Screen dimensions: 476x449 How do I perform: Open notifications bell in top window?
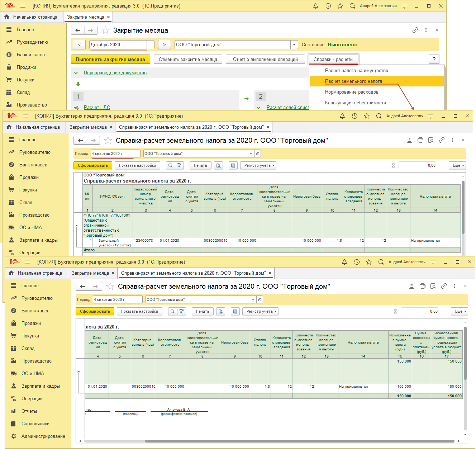click(316, 6)
